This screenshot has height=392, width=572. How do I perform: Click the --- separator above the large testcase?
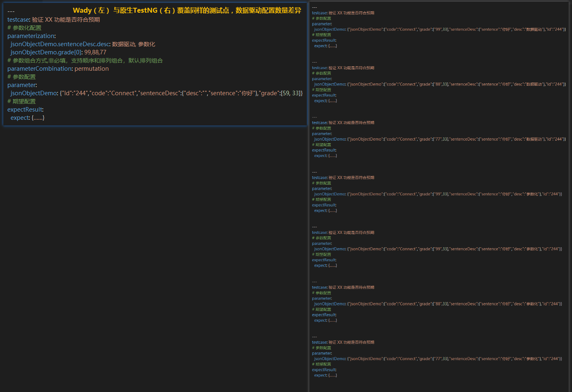[11, 11]
